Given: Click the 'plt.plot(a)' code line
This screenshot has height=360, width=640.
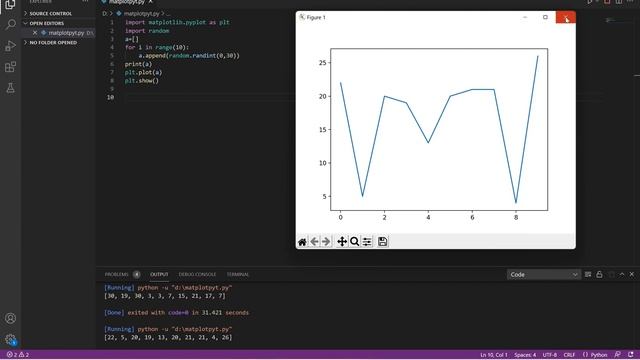Looking at the screenshot, I should click(143, 72).
